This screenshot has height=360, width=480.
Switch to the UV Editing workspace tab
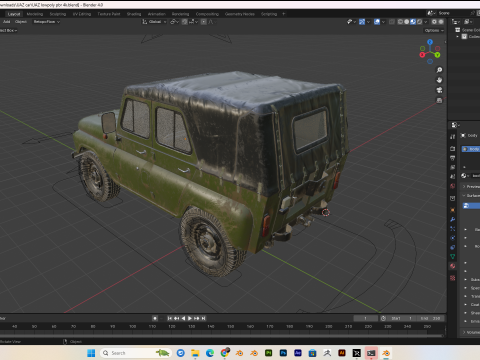point(82,14)
